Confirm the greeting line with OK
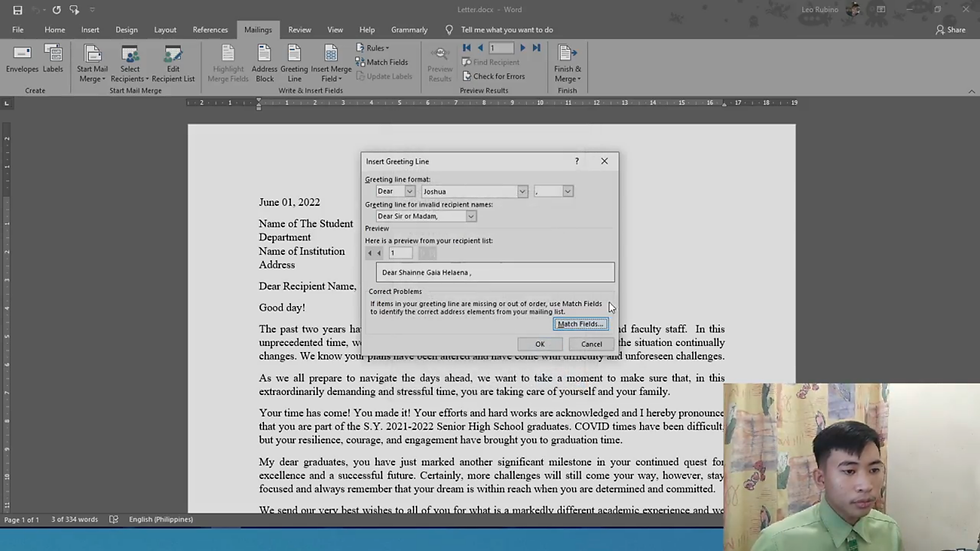The image size is (980, 551). coord(540,344)
